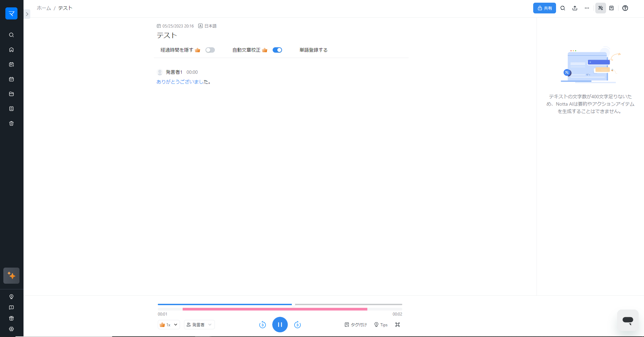
Task: Pause the audio playback
Action: pos(280,325)
